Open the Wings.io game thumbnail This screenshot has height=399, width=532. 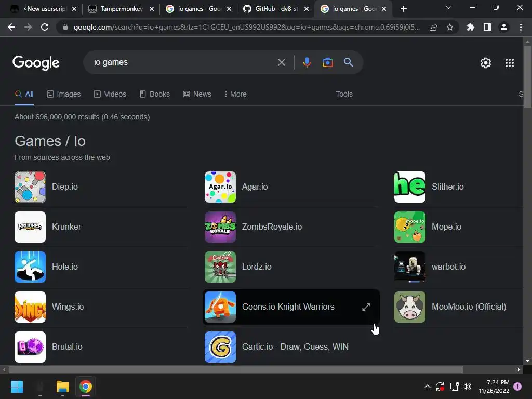click(30, 307)
